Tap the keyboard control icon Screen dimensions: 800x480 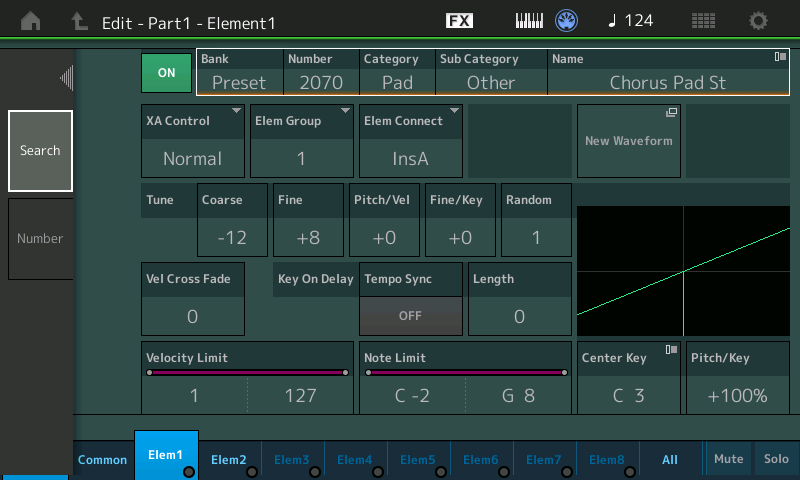click(529, 21)
